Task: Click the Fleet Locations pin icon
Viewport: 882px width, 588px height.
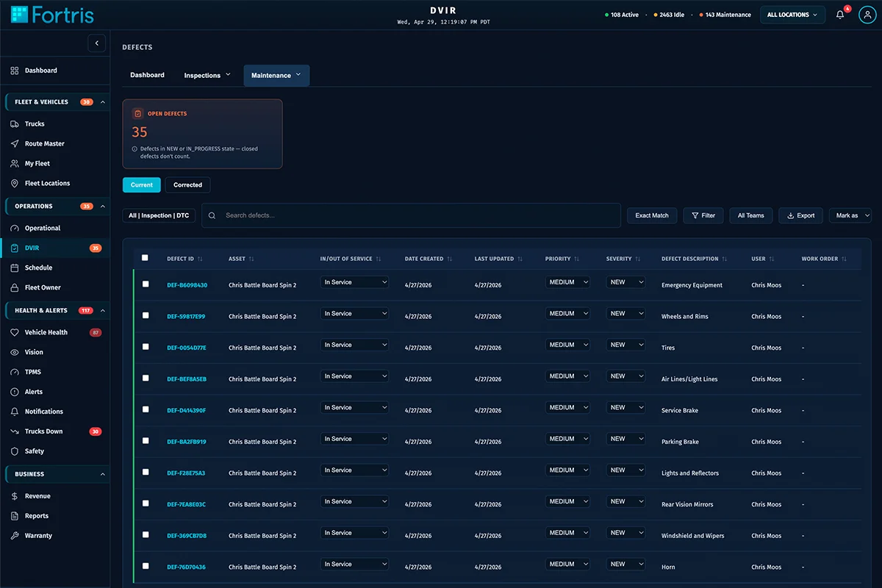Action: 15,184
